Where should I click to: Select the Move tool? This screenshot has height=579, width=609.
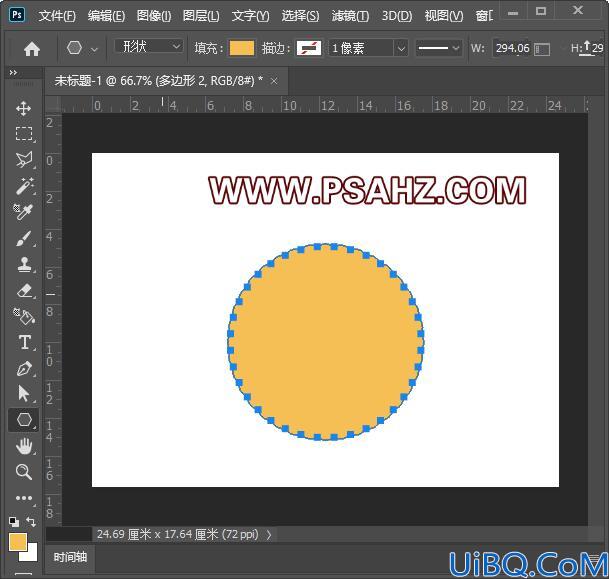24,109
